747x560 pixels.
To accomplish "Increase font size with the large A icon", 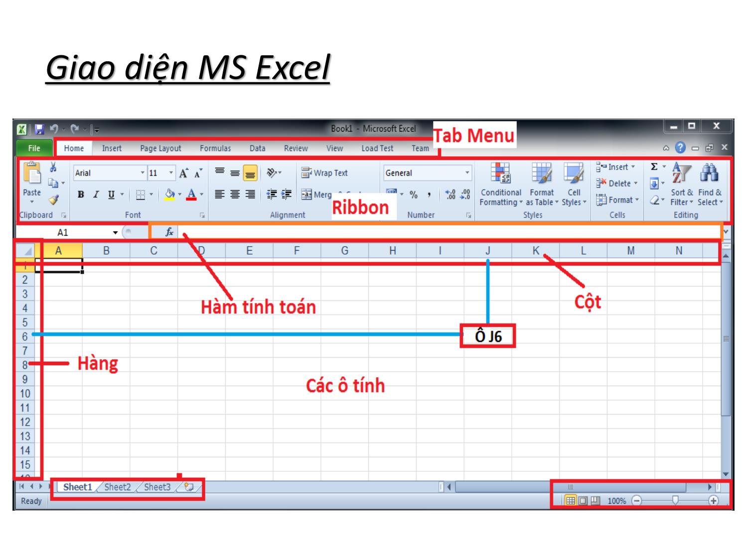I will coord(184,173).
